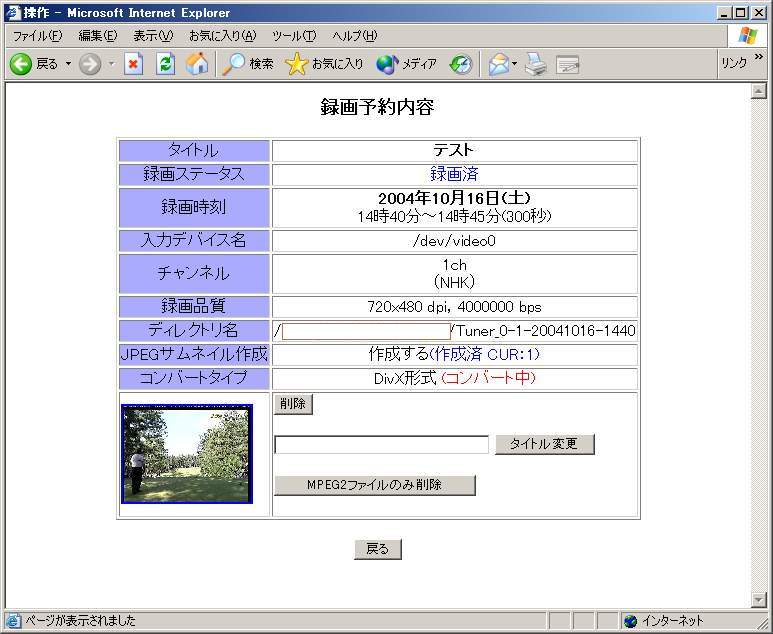
Task: Click the DivX形式 convert type text
Action: tap(405, 378)
